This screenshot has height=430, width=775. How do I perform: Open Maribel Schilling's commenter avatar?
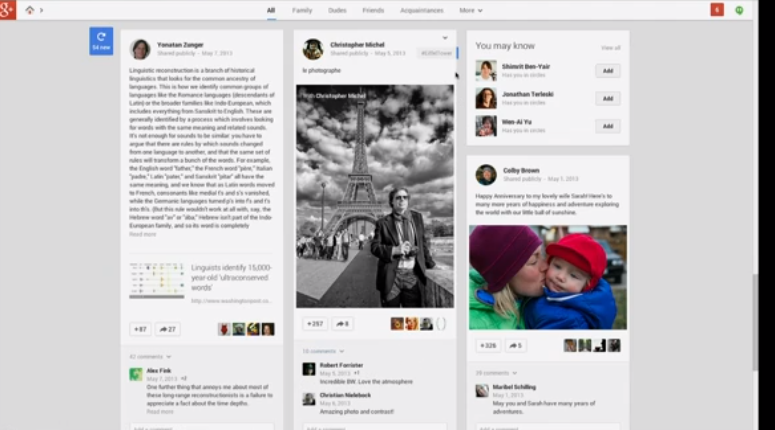click(x=482, y=390)
